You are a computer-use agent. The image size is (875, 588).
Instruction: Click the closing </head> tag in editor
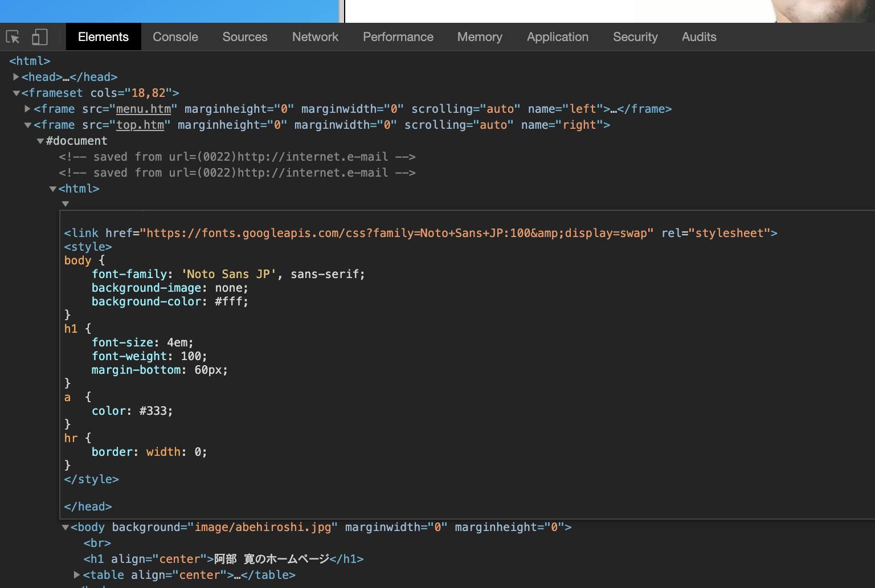pyautogui.click(x=88, y=507)
